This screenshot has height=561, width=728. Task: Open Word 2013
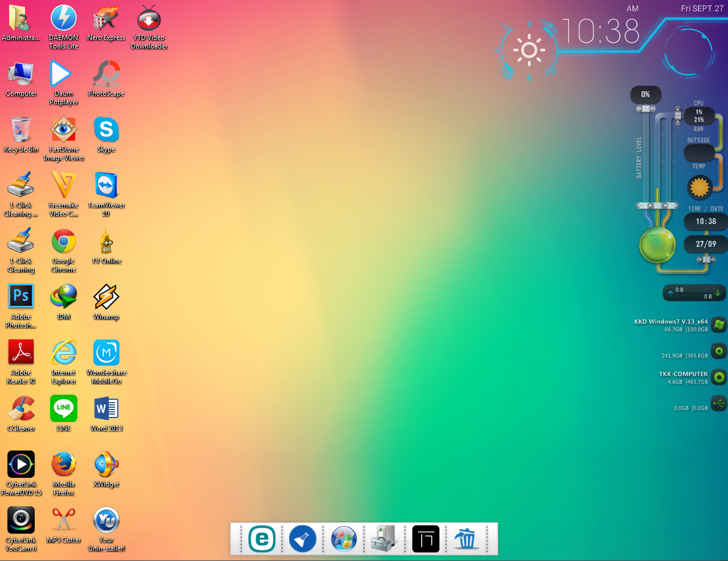106,408
